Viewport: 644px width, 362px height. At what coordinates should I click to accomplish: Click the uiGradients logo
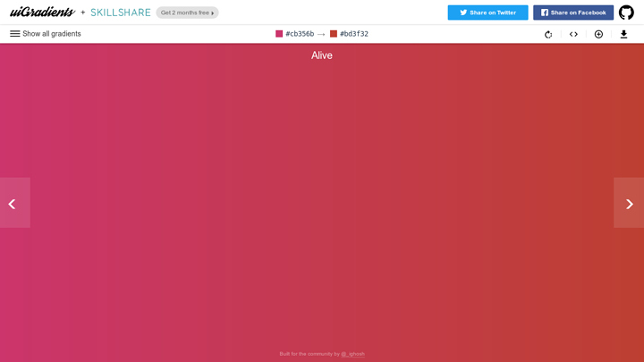42,13
